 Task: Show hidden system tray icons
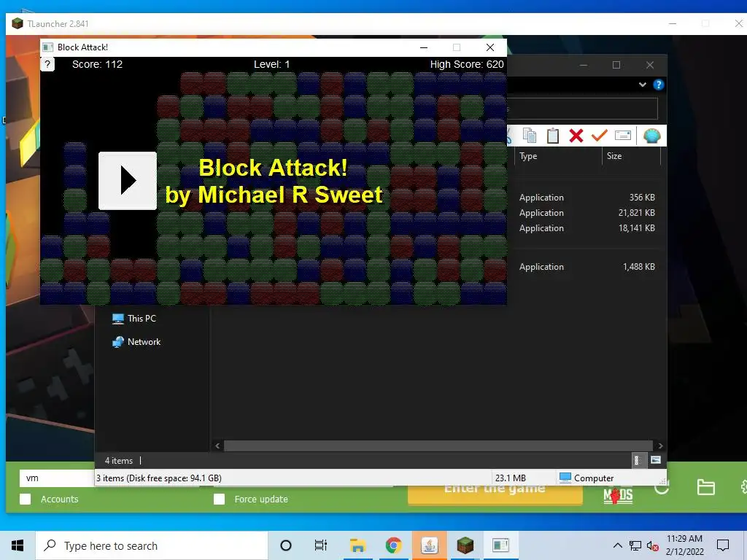[x=617, y=545]
